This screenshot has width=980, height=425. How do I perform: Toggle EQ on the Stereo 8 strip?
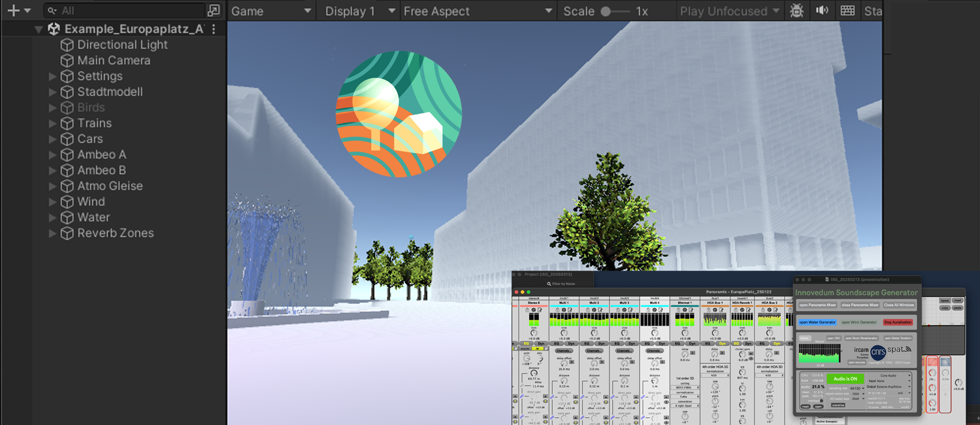[x=526, y=343]
